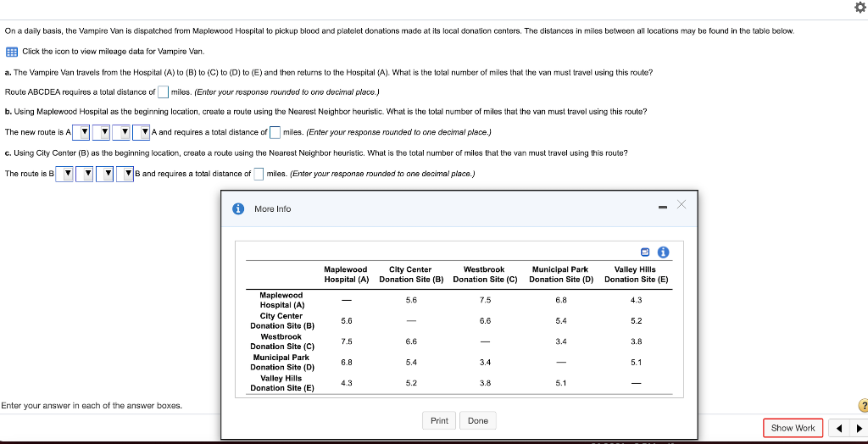Click 'Enter your answer in each of the answer boxes'
The image size is (868, 444).
pyautogui.click(x=92, y=406)
